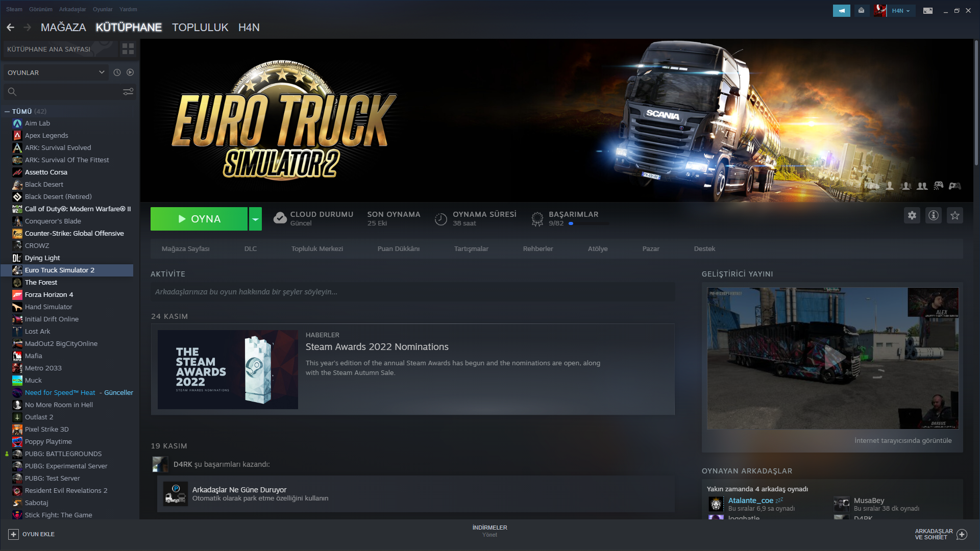
Task: Add game to favorites star icon
Action: pos(955,215)
